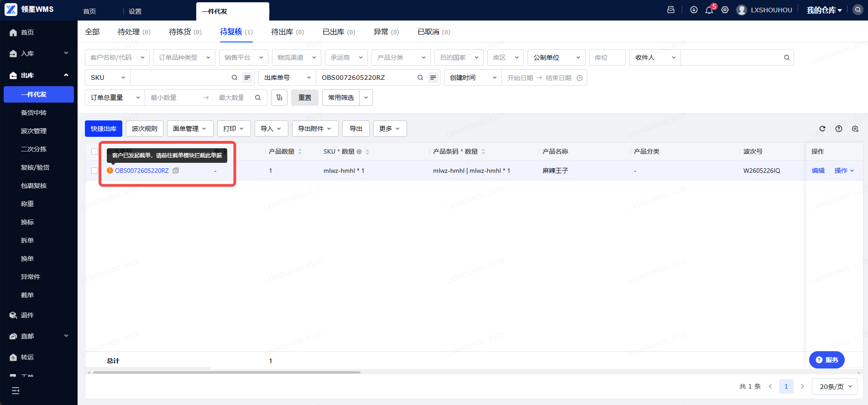
Task: Expand 我的仓库 warehouse selector
Action: [x=824, y=10]
